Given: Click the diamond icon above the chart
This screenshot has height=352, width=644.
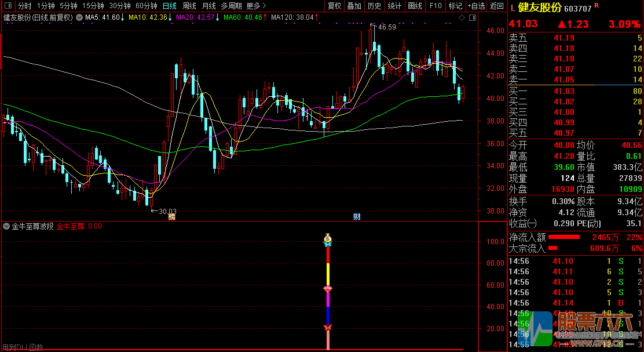Looking at the screenshot, I should (462, 18).
